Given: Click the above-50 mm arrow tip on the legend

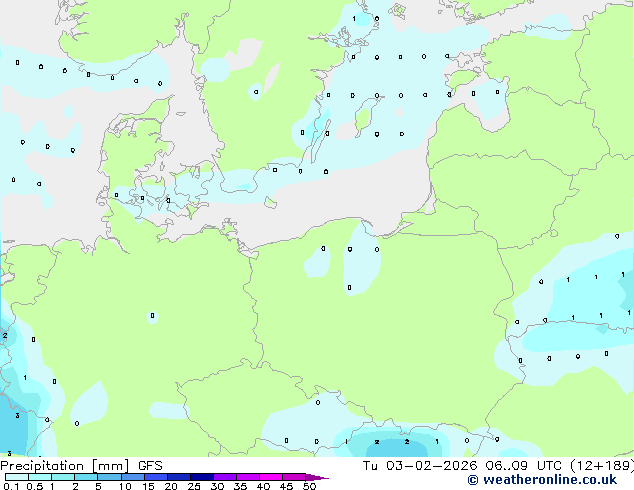Looking at the screenshot, I should click(x=317, y=477).
